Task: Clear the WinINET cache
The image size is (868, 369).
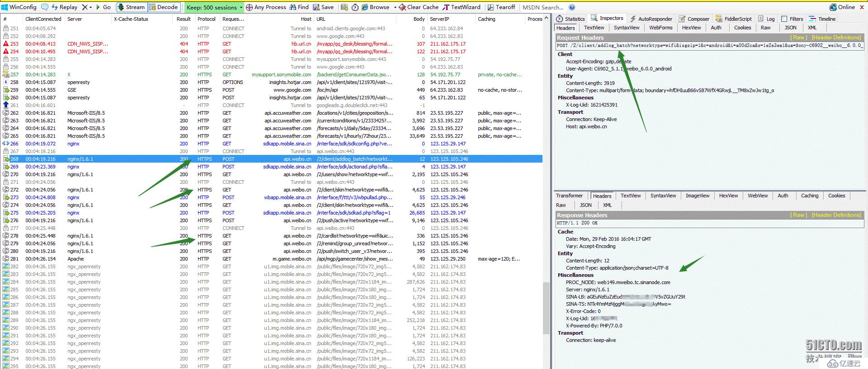Action: (x=419, y=7)
